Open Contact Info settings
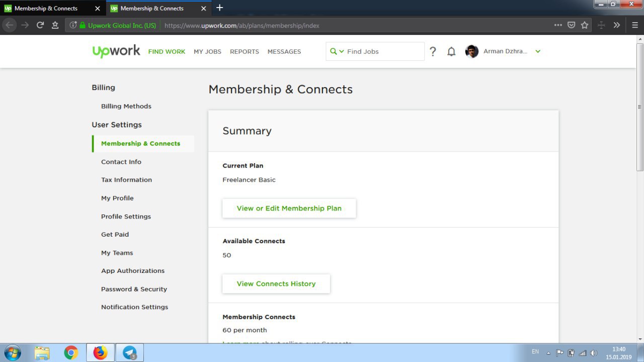Viewport: 644px width, 362px height. tap(121, 162)
